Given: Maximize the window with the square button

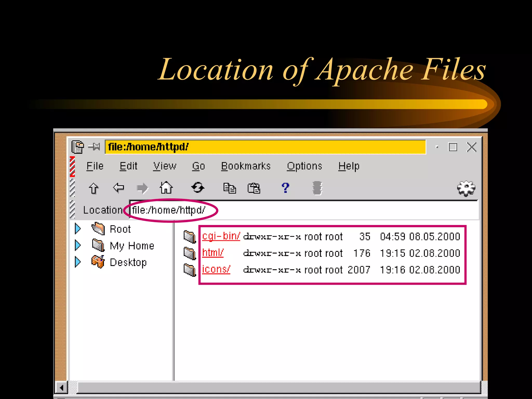Looking at the screenshot, I should coord(453,147).
